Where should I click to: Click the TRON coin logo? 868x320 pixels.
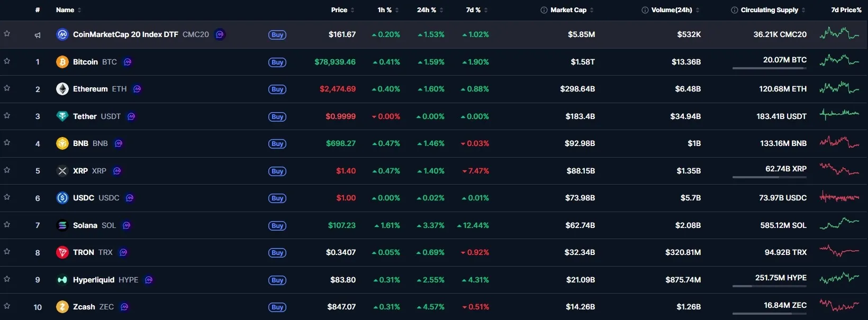62,252
